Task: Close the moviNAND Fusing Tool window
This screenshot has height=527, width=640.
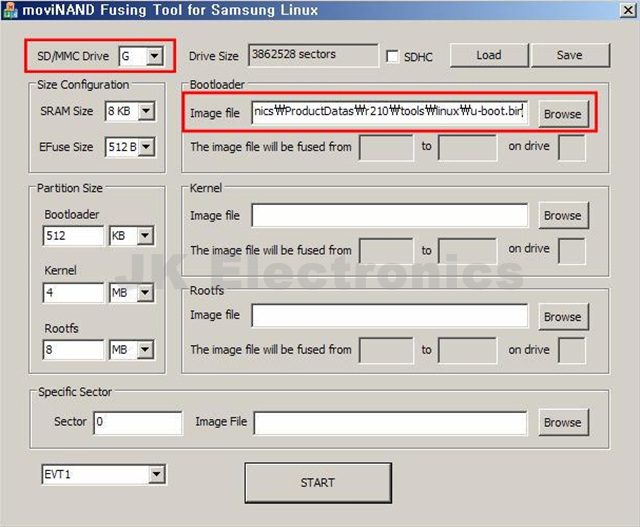Action: tap(628, 10)
